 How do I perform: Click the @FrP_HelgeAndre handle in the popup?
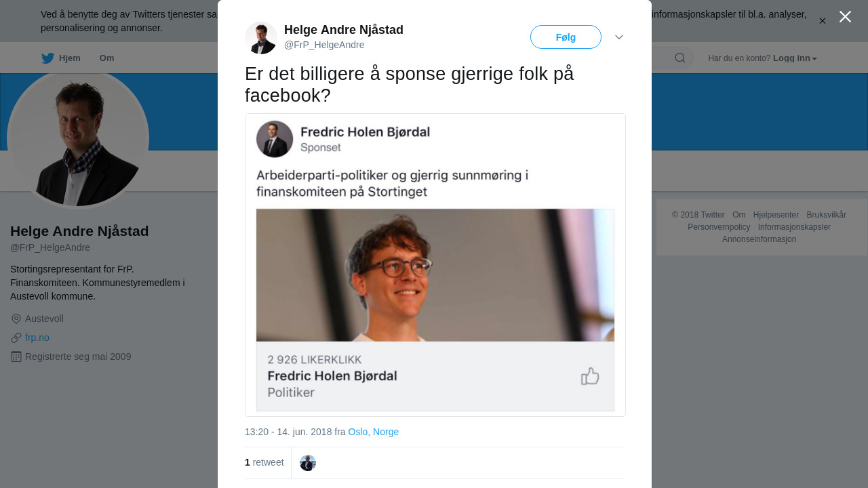click(324, 45)
